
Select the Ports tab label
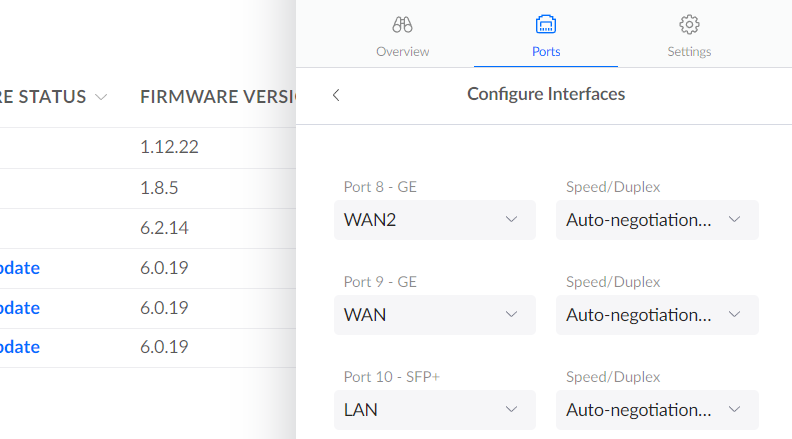click(546, 51)
